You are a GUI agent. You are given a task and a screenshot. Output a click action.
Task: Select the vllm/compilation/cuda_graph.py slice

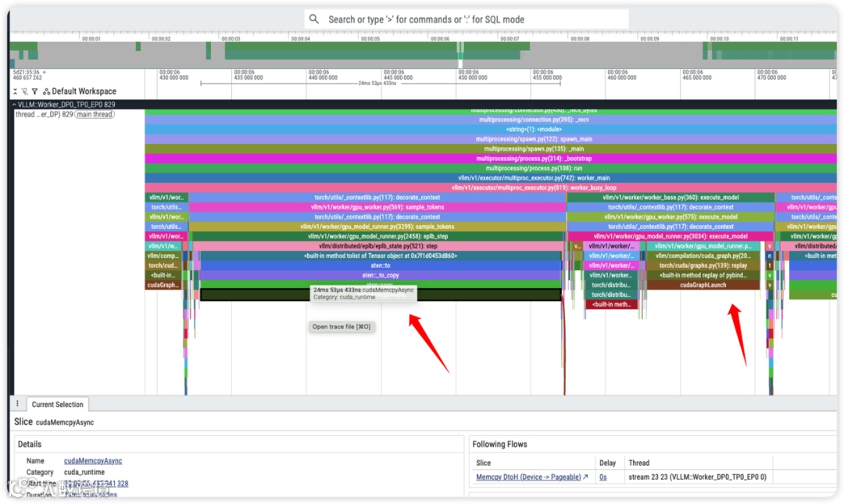pos(703,256)
